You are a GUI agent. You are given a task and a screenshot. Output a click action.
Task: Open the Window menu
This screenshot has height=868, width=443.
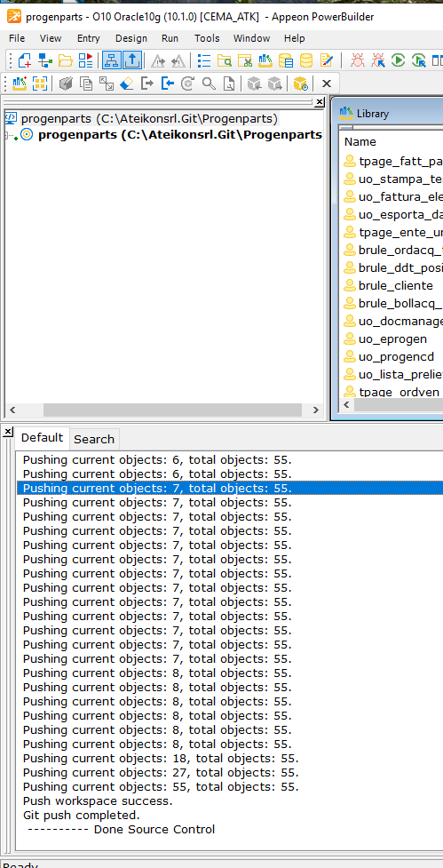point(251,38)
